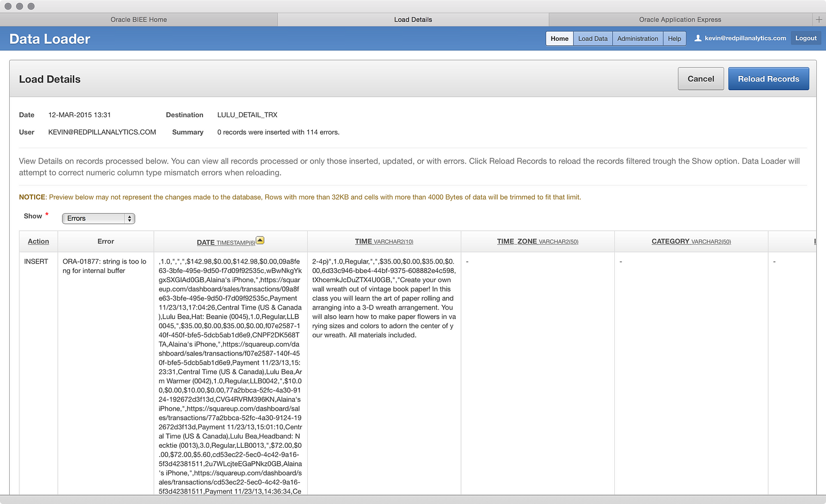Switch to the Oracle BIEE Home browser tab
Viewport: 826px width, 504px height.
[x=138, y=20]
